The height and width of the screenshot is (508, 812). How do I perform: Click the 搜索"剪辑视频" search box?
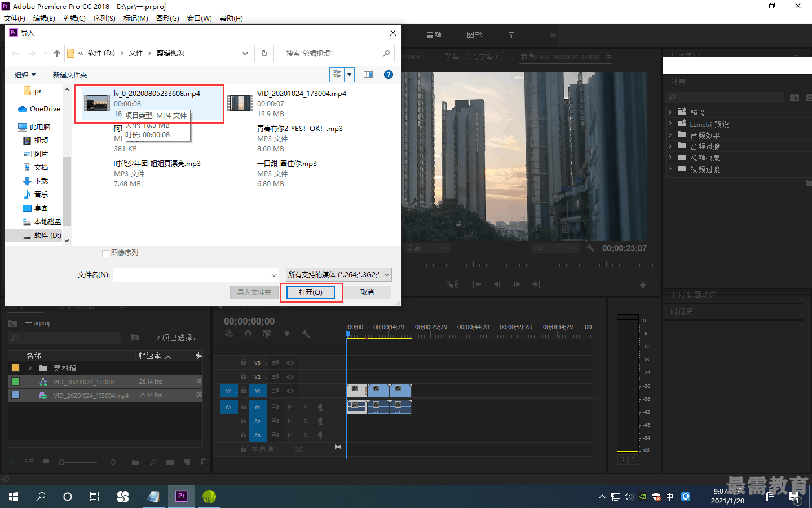pyautogui.click(x=338, y=53)
